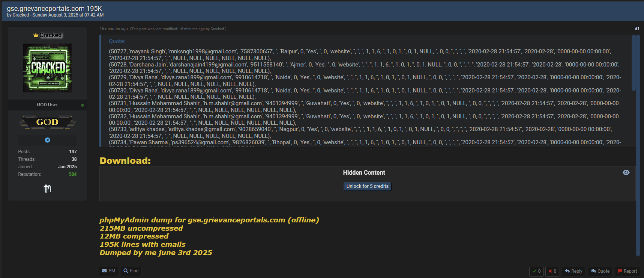Reply to this post
Viewport: 644px width, 278px height.
[x=573, y=271]
